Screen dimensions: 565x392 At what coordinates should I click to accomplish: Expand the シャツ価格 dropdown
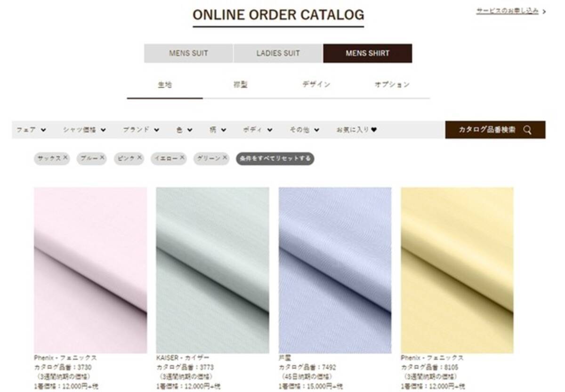click(x=84, y=130)
